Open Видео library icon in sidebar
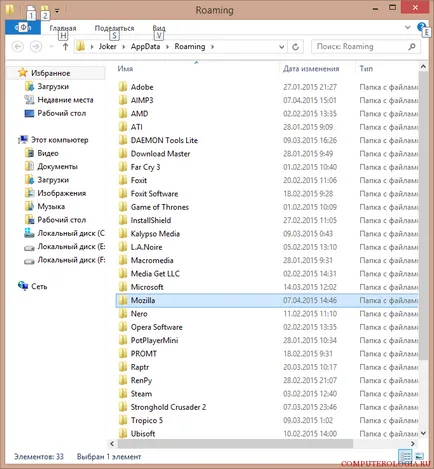 (x=29, y=153)
